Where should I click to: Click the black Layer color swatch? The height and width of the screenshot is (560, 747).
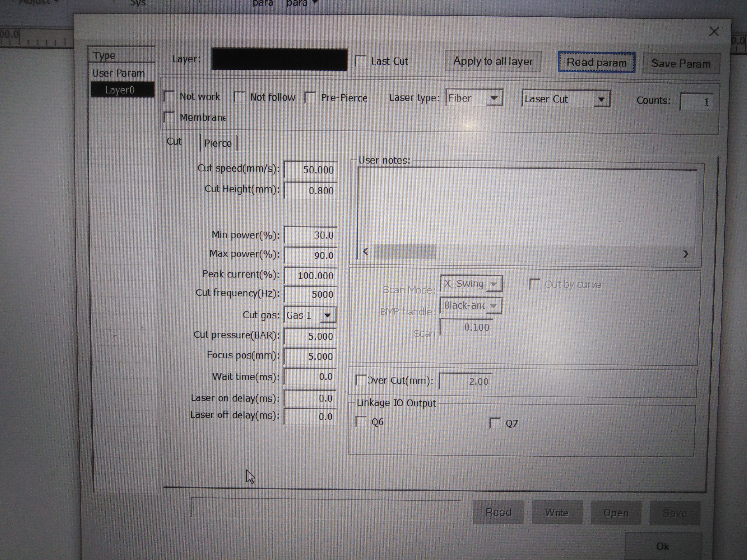click(279, 60)
